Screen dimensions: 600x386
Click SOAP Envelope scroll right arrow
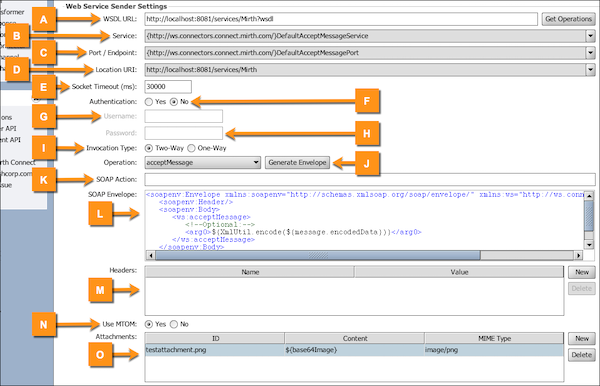pyautogui.click(x=579, y=256)
